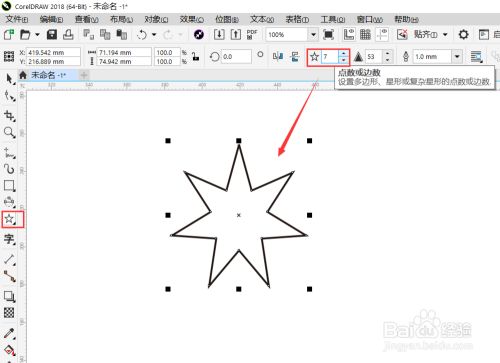Click the Mirror horizontally button

click(x=278, y=57)
